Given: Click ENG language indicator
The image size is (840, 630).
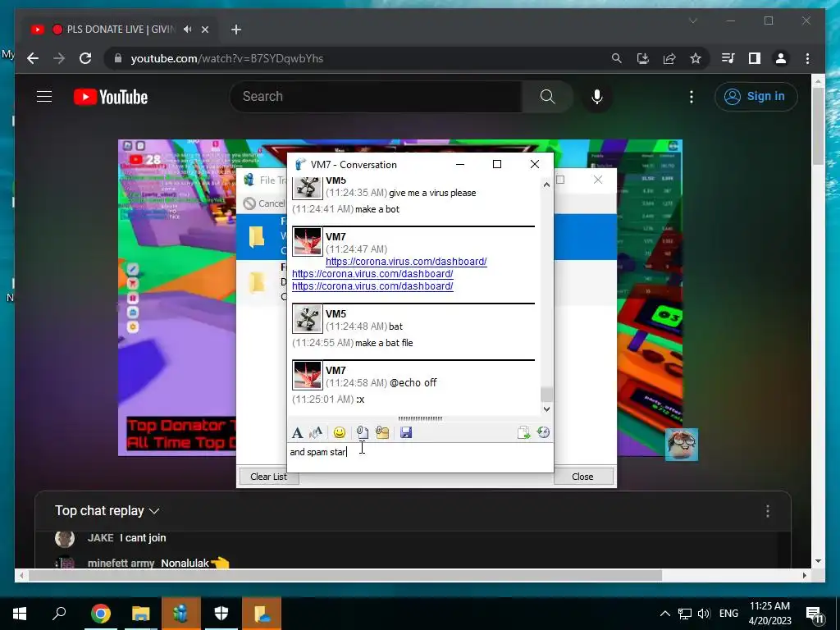Looking at the screenshot, I should [x=728, y=614].
